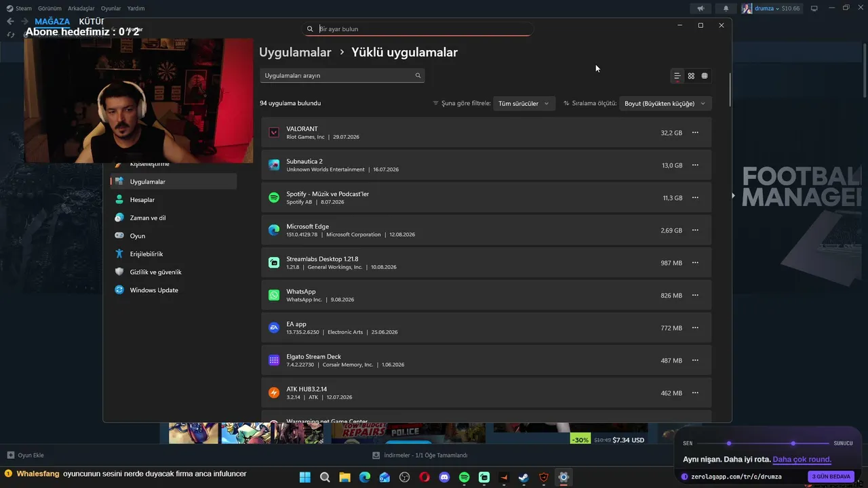Click the 'Uygulamaları arayın' search box
This screenshot has height=488, width=868.
click(x=342, y=76)
